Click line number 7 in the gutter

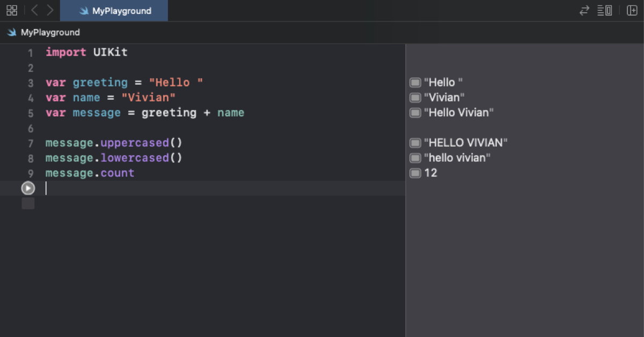(31, 143)
